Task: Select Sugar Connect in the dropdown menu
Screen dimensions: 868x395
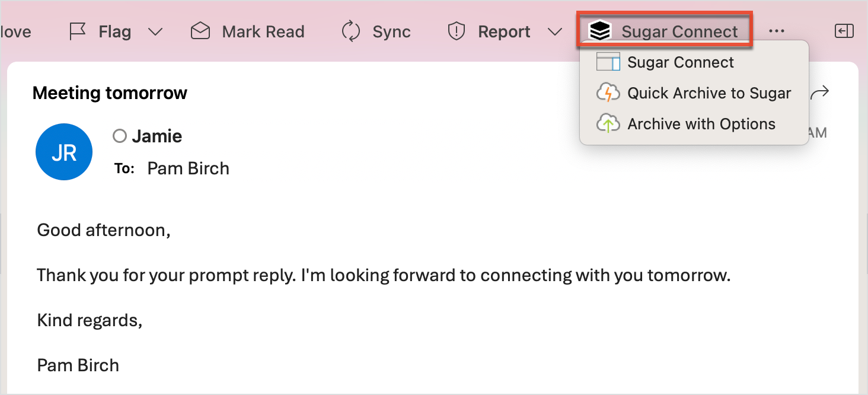Action: [681, 62]
